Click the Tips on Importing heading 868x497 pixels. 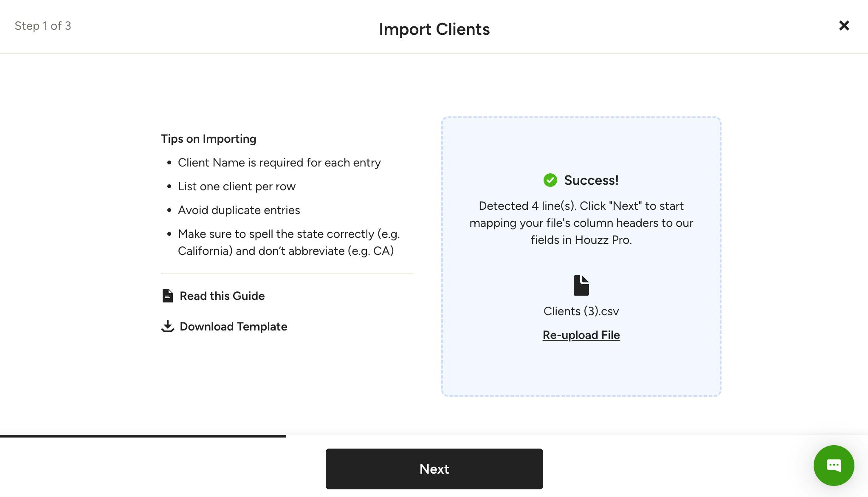[209, 139]
